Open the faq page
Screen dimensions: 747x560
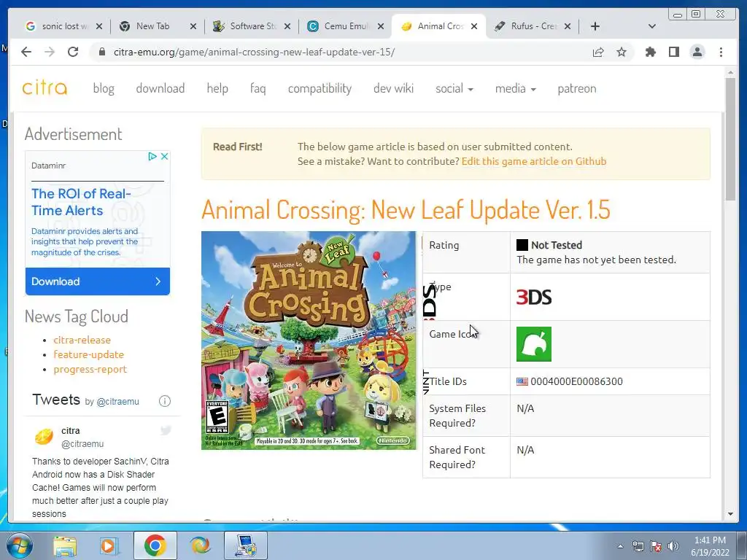coord(258,88)
